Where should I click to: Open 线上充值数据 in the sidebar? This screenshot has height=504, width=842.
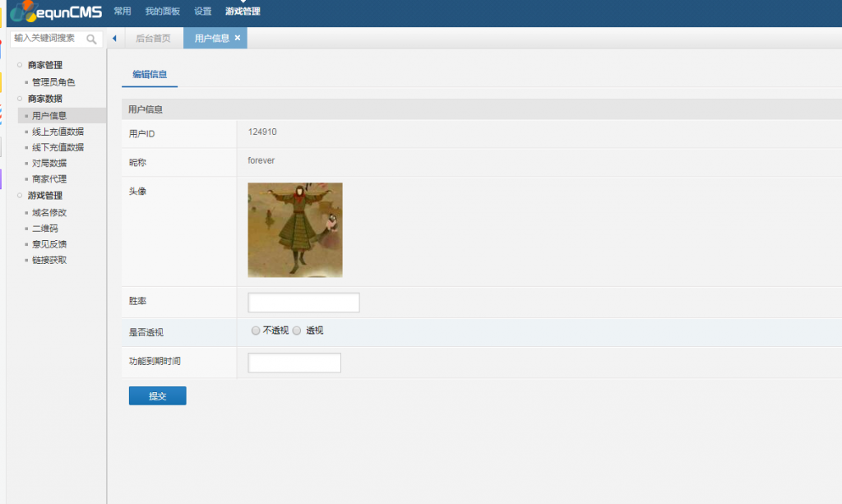click(x=58, y=132)
